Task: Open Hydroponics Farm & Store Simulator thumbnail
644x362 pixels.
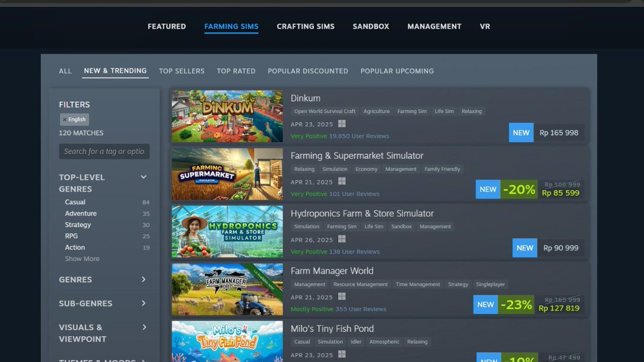Action: point(227,232)
